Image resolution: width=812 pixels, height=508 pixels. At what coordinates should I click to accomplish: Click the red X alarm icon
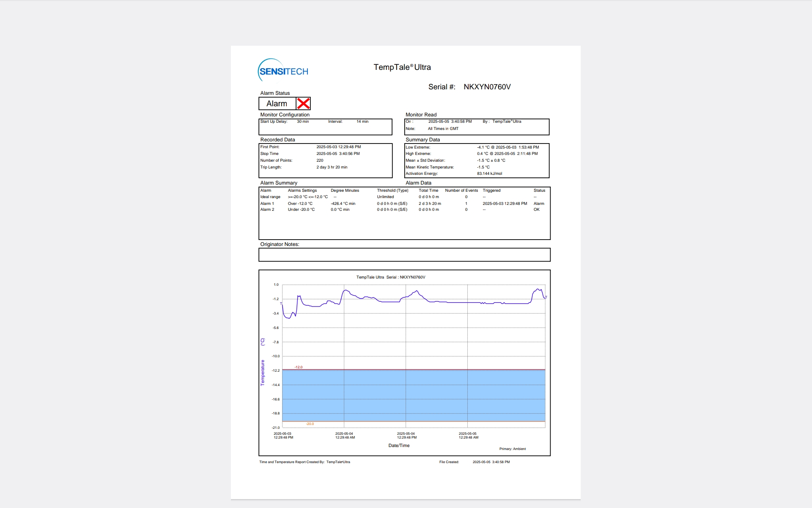point(303,104)
